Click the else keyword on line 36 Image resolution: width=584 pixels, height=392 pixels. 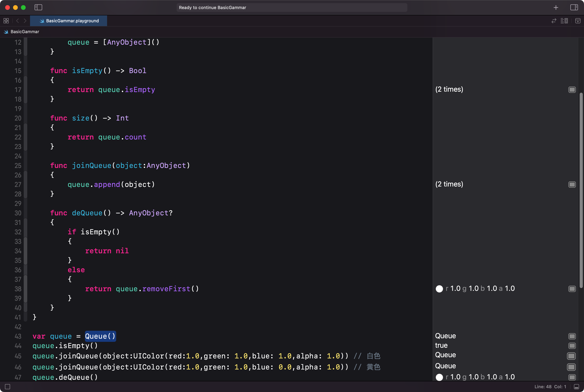(x=76, y=270)
